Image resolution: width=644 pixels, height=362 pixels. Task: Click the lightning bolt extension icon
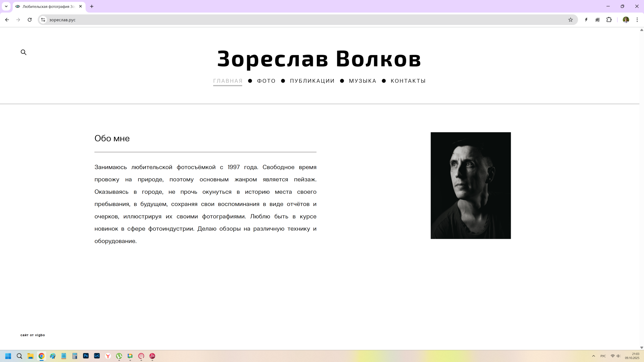(x=586, y=20)
